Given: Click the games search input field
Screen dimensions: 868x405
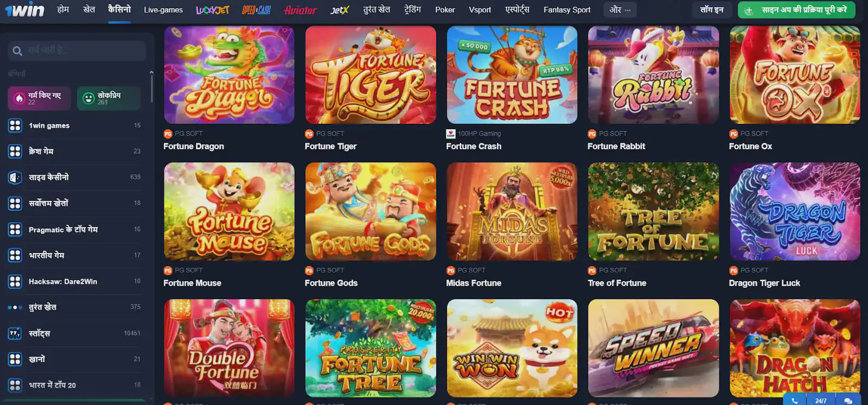Looking at the screenshot, I should click(x=77, y=51).
